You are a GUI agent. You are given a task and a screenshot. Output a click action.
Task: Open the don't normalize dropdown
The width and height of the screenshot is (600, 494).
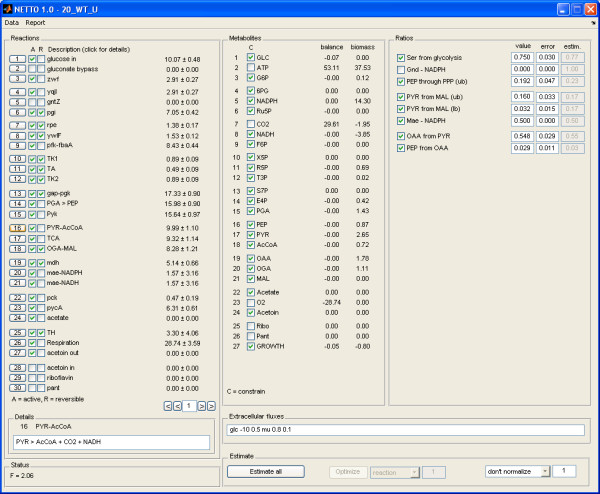517,471
